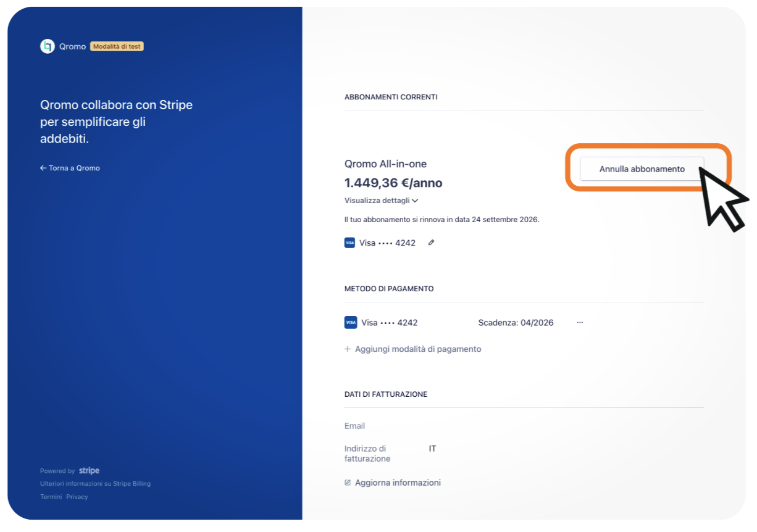Click the Qromo collabora con Stripe headline
This screenshot has width=757, height=532.
point(116,122)
